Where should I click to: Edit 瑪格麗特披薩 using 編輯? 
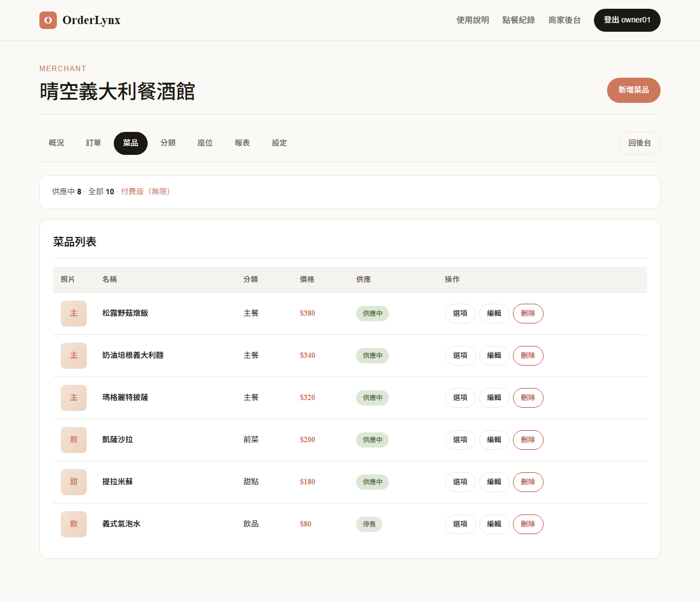(x=494, y=398)
